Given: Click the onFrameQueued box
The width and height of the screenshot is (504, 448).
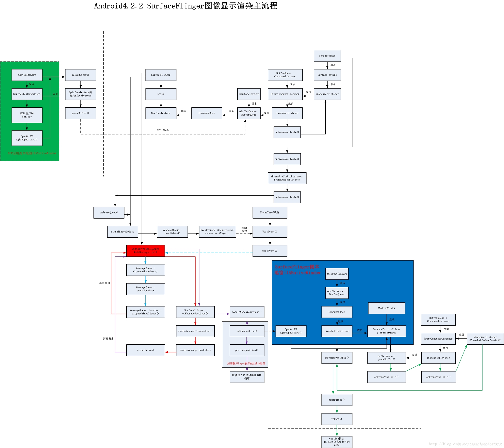Looking at the screenshot, I should pyautogui.click(x=109, y=212).
